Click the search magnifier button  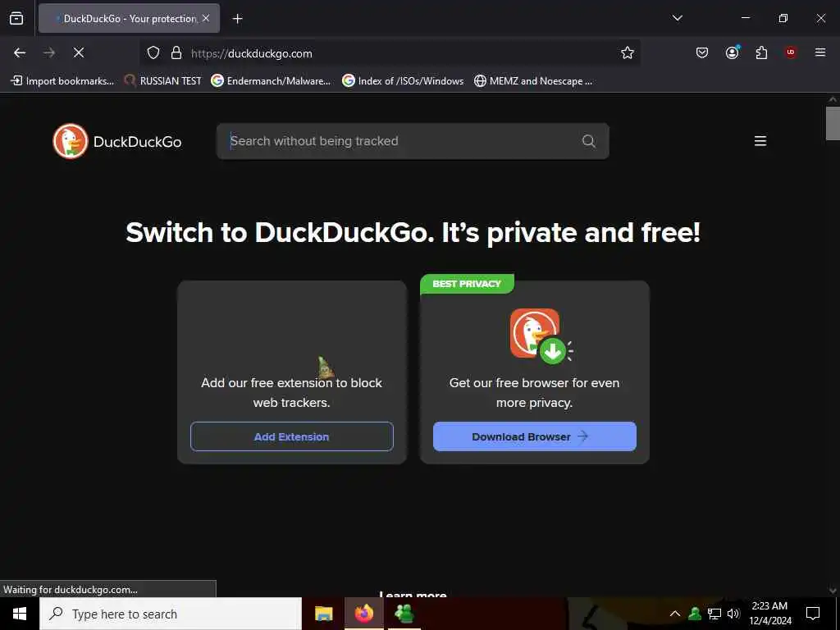589,141
